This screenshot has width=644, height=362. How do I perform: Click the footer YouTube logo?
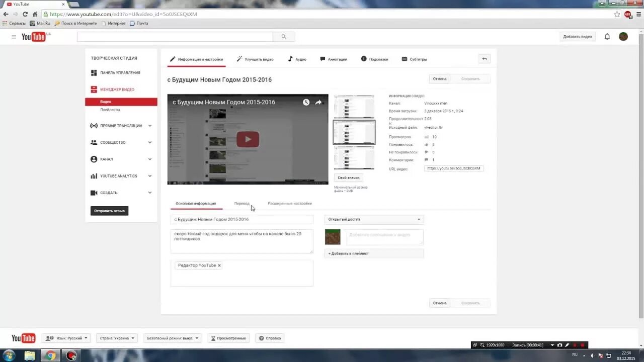pos(24,338)
